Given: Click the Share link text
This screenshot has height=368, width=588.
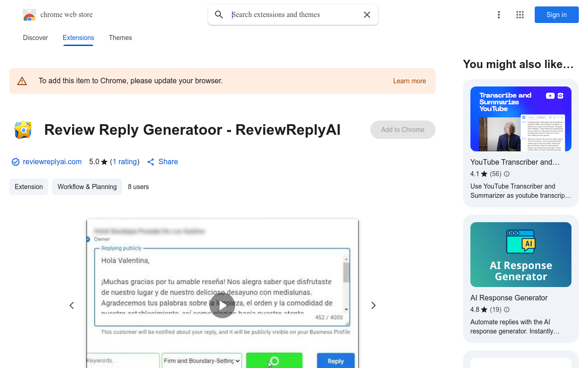Looking at the screenshot, I should pos(168,162).
